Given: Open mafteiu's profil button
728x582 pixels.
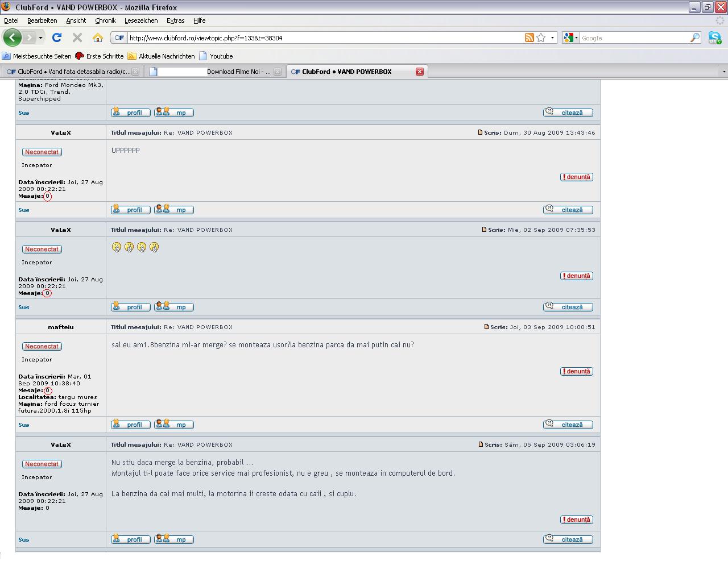Looking at the screenshot, I should [x=131, y=425].
